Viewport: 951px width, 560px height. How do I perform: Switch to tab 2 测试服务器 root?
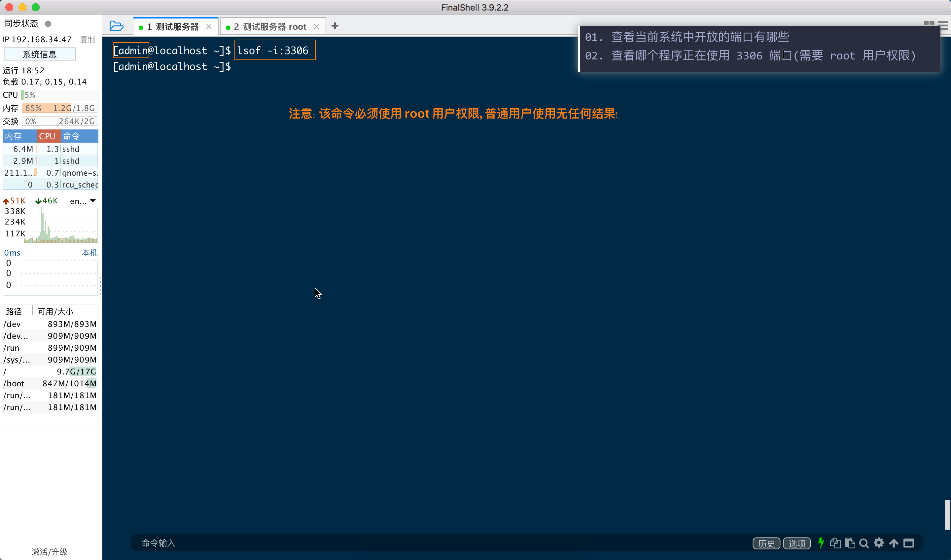269,27
